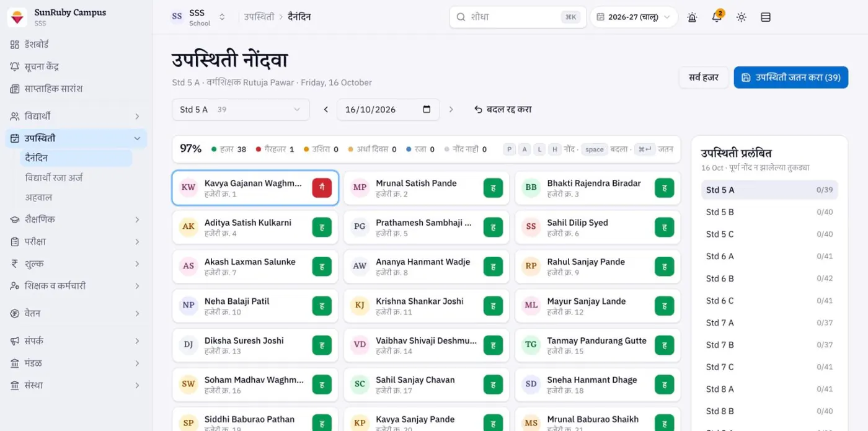Viewport: 868px width, 431px height.
Task: Toggle attendance status for Krishna Shankar Joshi
Action: (493, 305)
